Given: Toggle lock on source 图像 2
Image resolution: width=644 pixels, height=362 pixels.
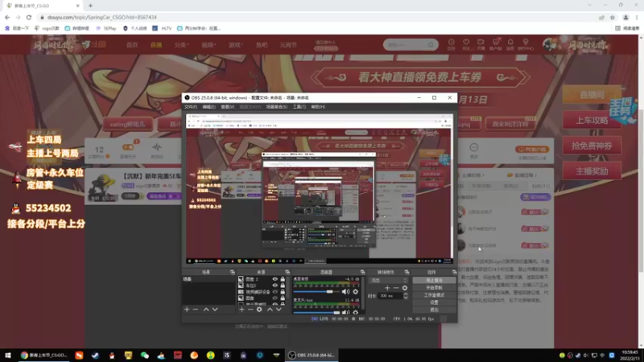Looking at the screenshot, I should coord(283,279).
